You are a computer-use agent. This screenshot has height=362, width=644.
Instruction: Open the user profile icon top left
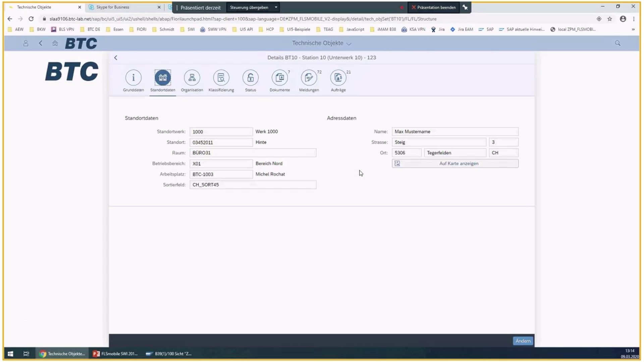click(x=26, y=43)
